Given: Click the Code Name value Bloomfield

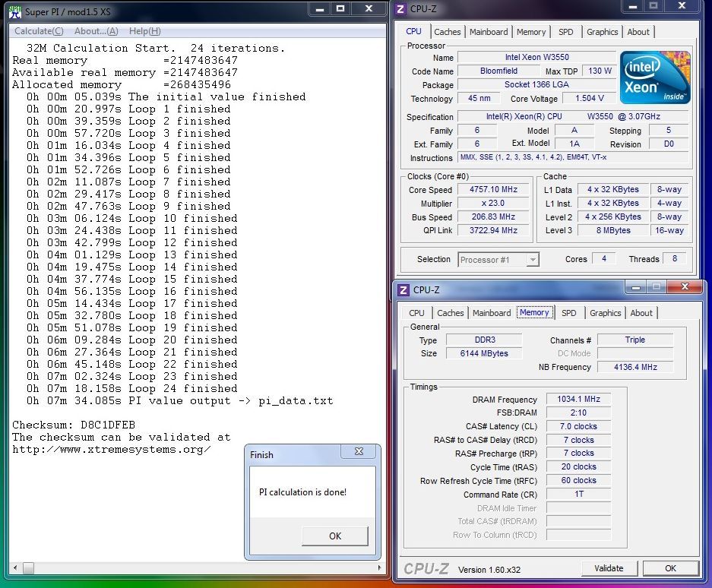Looking at the screenshot, I should [498, 71].
